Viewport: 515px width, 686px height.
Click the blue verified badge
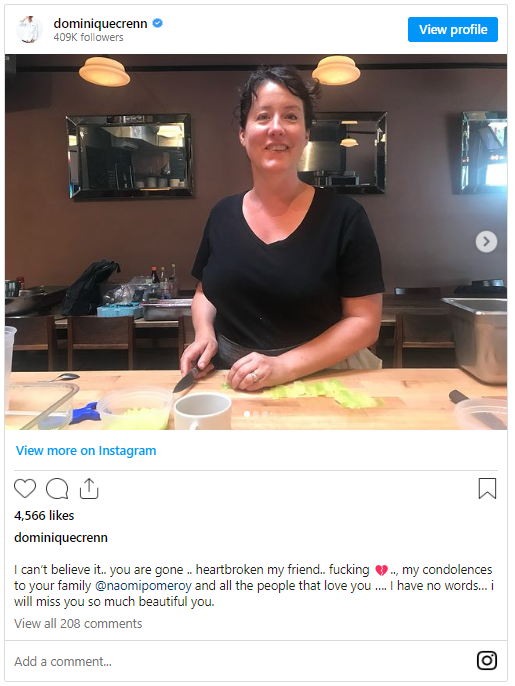pos(158,23)
